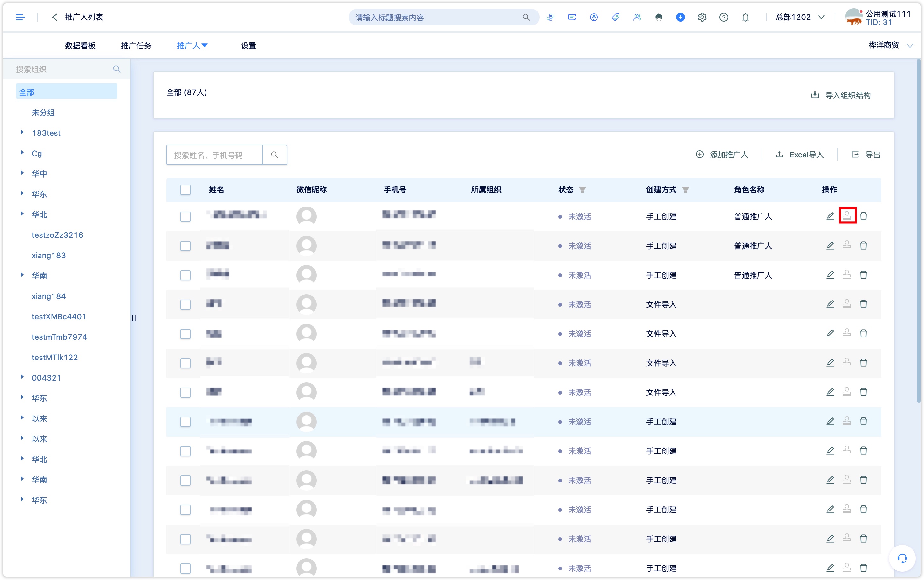The height and width of the screenshot is (580, 924).
Task: Expand the Cg organization node
Action: coord(22,153)
